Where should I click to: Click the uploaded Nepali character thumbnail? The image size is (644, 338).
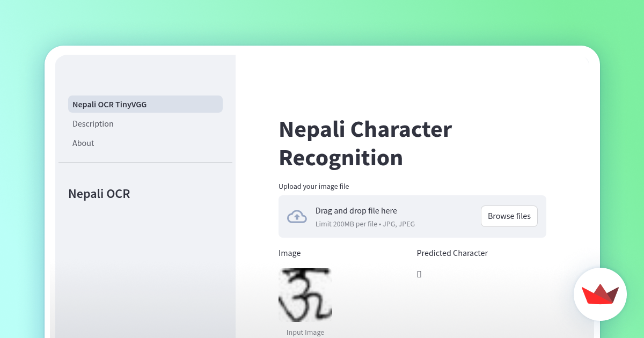(x=305, y=295)
